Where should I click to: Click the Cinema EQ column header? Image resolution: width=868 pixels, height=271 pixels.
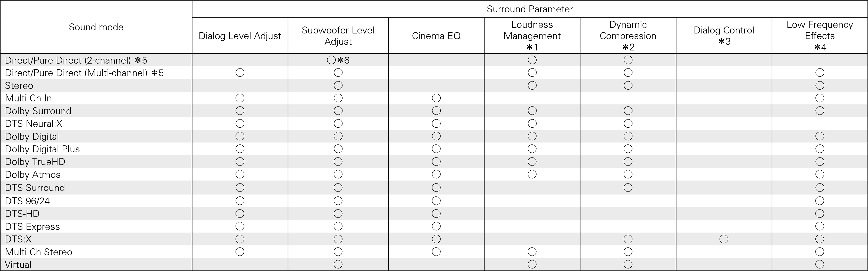tap(436, 36)
